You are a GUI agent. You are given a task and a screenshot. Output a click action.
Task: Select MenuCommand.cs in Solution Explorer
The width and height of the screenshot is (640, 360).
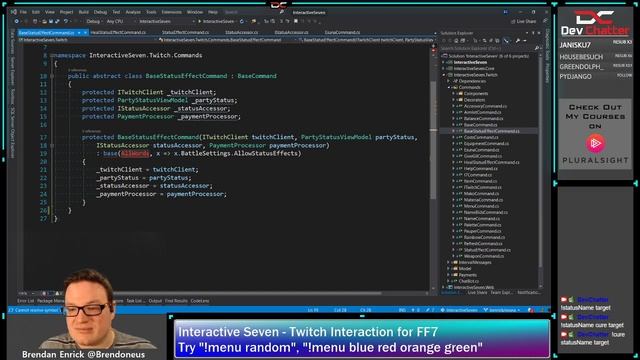[x=481, y=206]
